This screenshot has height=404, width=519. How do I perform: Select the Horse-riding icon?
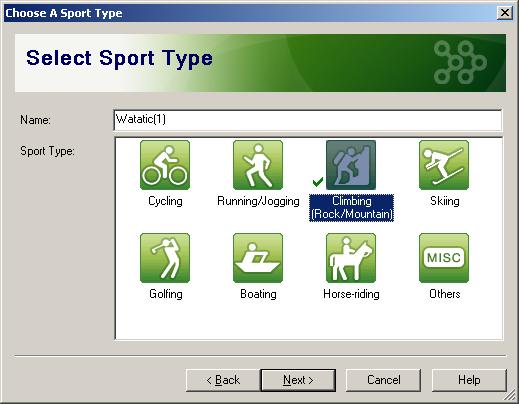click(351, 258)
